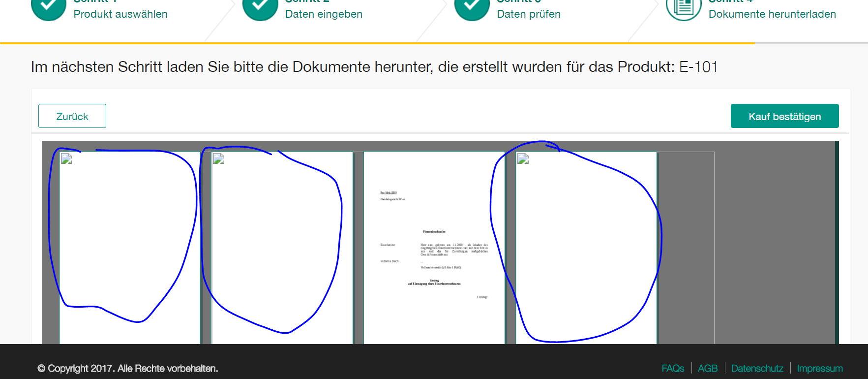Open the Impressum footer link
This screenshot has height=379, width=868.
click(819, 368)
